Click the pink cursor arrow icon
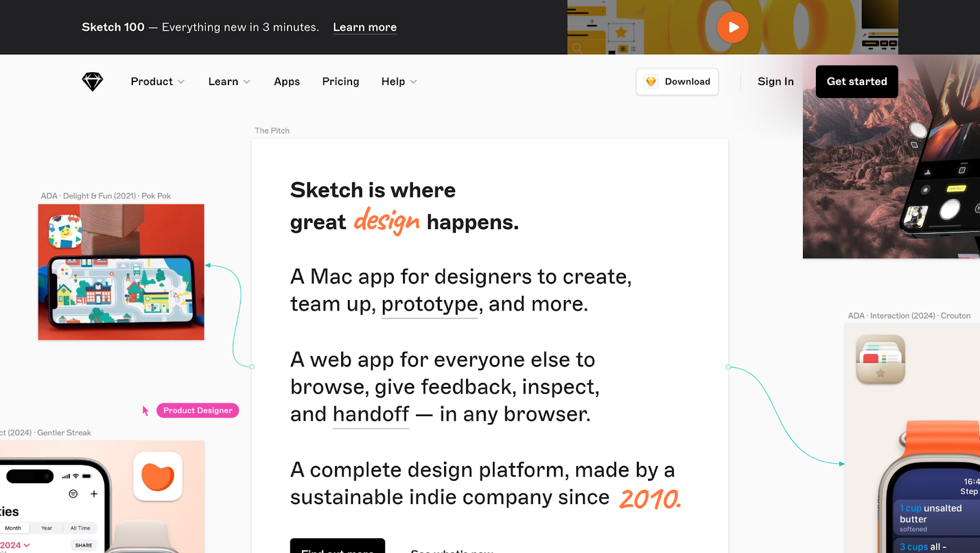 point(146,411)
